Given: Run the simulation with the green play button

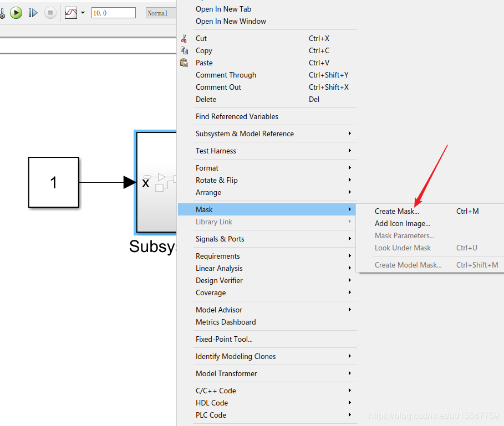Looking at the screenshot, I should [x=16, y=13].
